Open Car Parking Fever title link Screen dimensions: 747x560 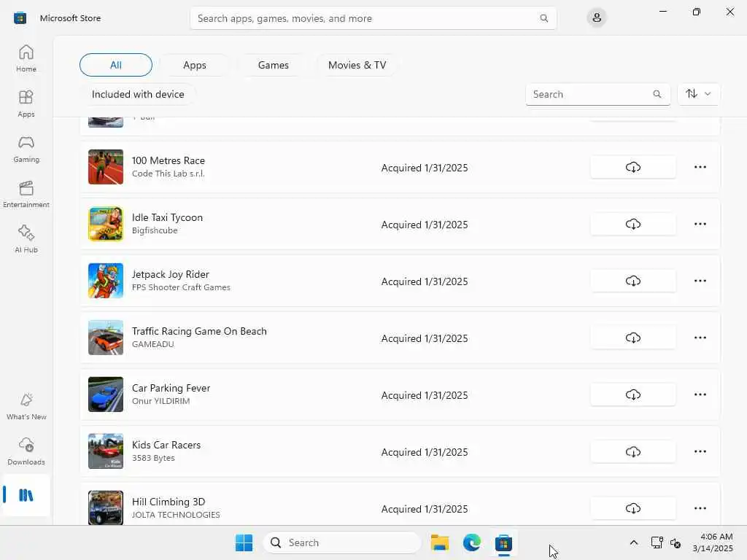coord(171,388)
